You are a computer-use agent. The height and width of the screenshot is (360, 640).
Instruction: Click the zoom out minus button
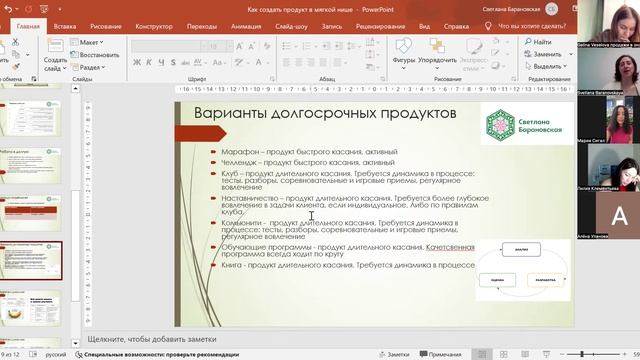(562, 354)
